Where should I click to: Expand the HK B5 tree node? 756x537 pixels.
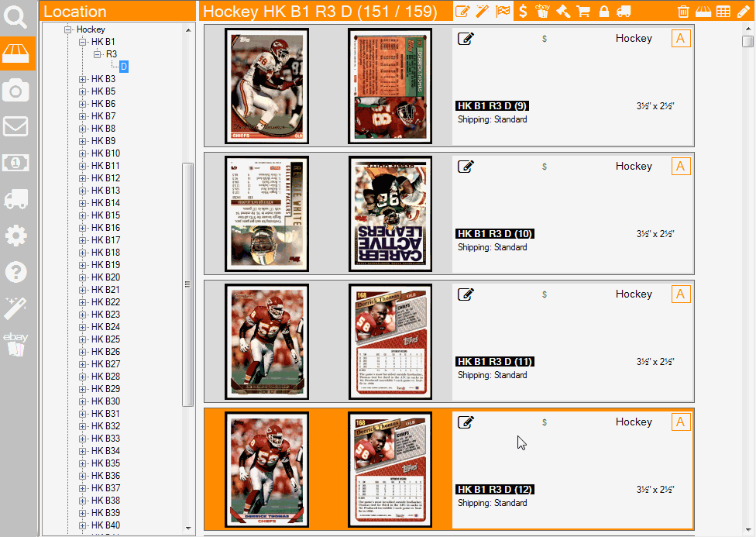(82, 91)
